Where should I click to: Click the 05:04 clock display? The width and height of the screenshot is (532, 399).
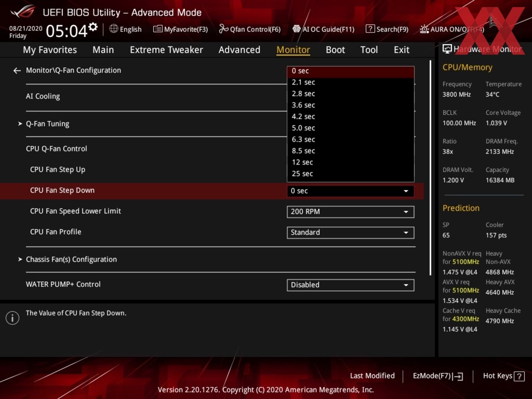point(66,31)
